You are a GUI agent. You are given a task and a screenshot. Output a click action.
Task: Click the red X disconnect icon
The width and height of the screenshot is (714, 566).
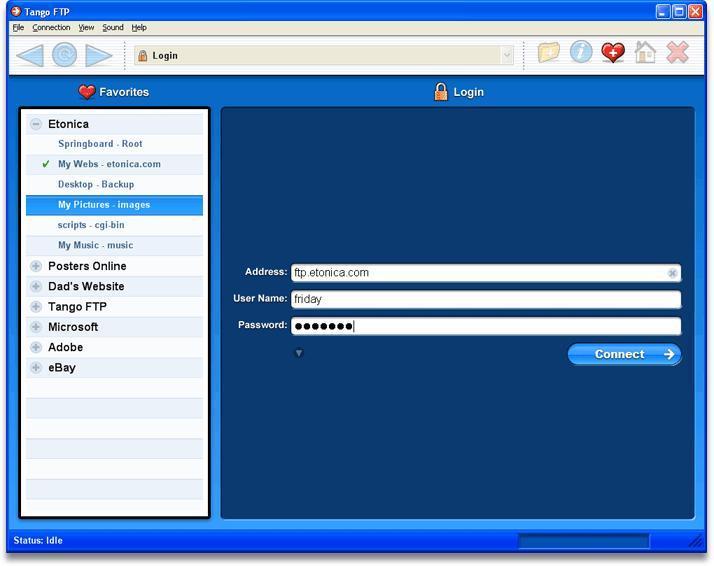[678, 52]
